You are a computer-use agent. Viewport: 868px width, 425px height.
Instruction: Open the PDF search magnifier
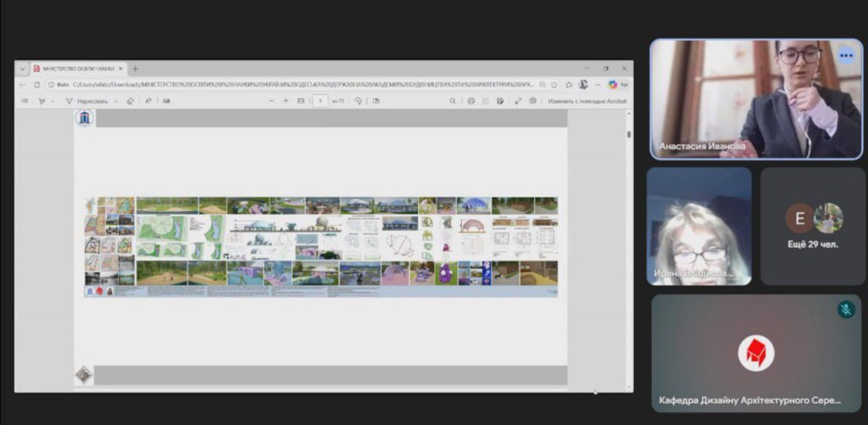453,100
